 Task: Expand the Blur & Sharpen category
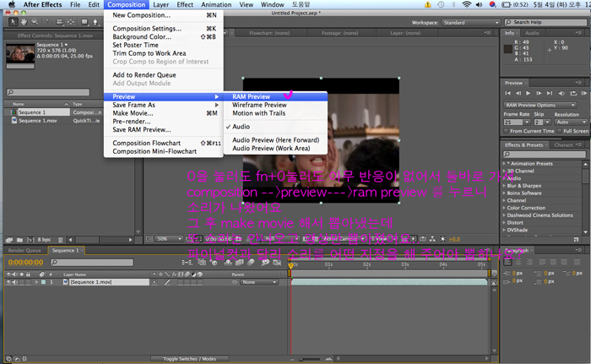click(x=504, y=186)
